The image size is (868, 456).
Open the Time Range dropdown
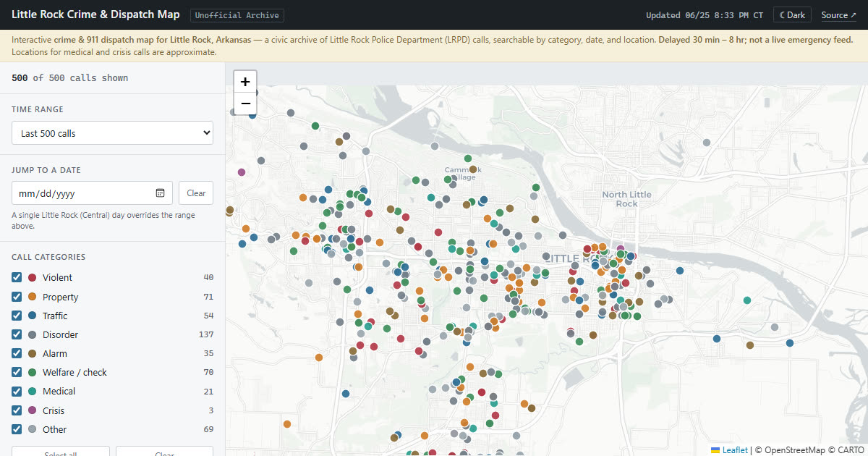112,133
